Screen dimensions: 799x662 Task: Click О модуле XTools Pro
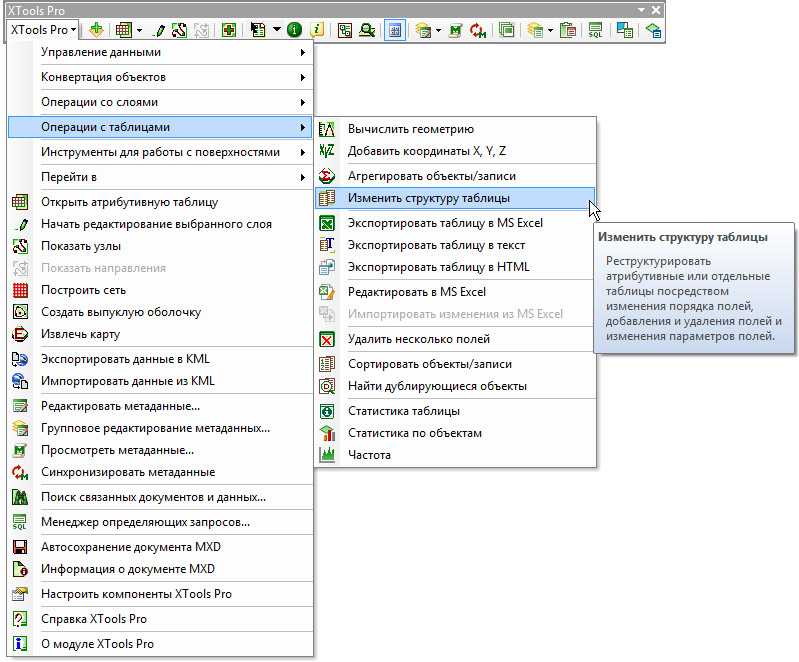click(x=97, y=644)
